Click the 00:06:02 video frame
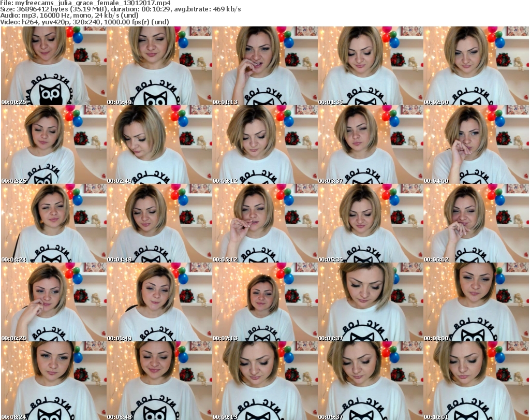The image size is (530, 420). pos(476,223)
